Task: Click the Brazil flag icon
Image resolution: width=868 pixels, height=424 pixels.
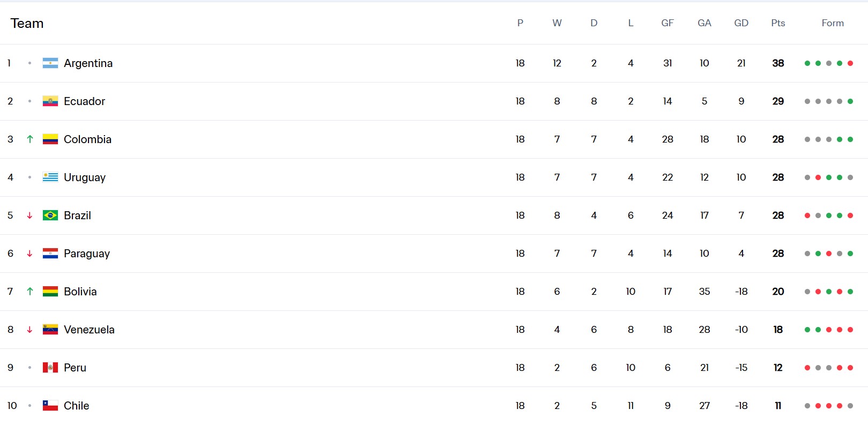Action: click(50, 215)
